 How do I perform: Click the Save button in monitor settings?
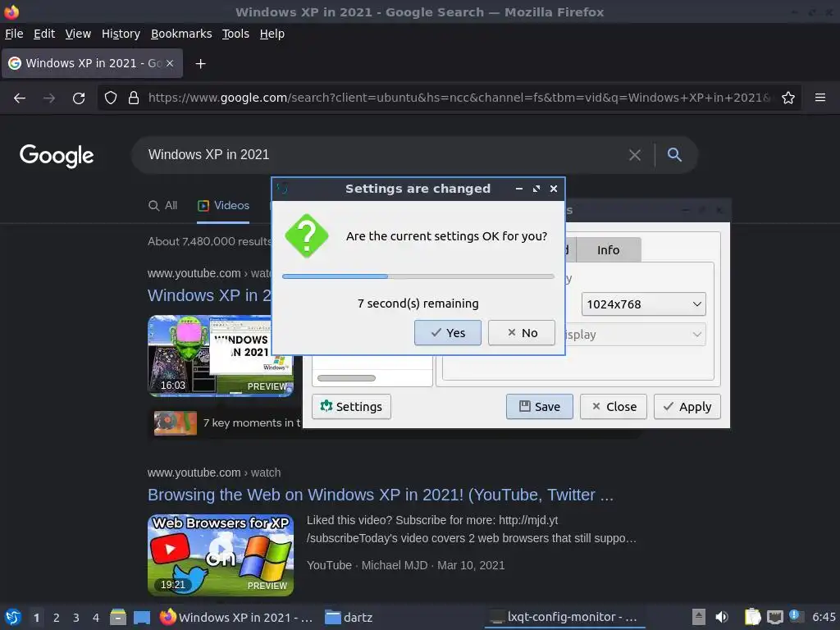tap(540, 407)
